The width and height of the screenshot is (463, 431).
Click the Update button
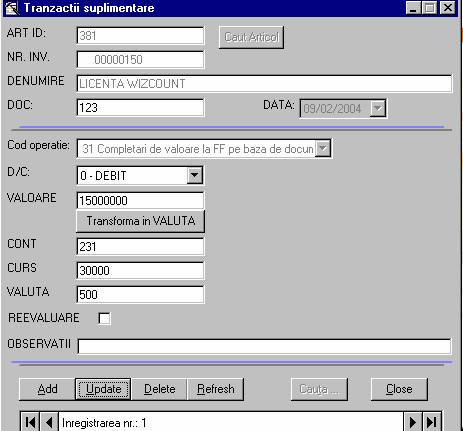[103, 389]
